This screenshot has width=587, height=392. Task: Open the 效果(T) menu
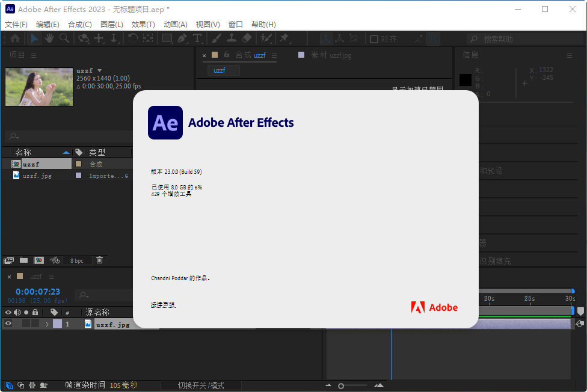(x=143, y=25)
